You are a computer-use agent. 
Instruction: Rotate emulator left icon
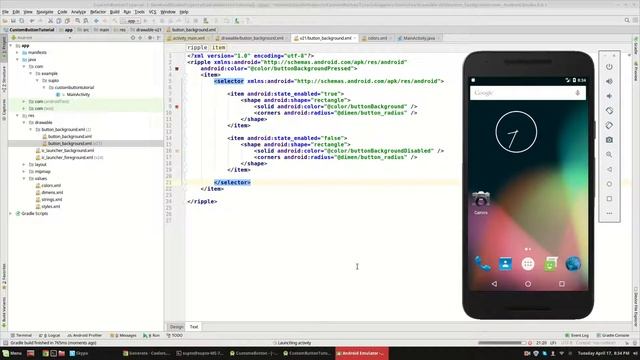pyautogui.click(x=609, y=111)
